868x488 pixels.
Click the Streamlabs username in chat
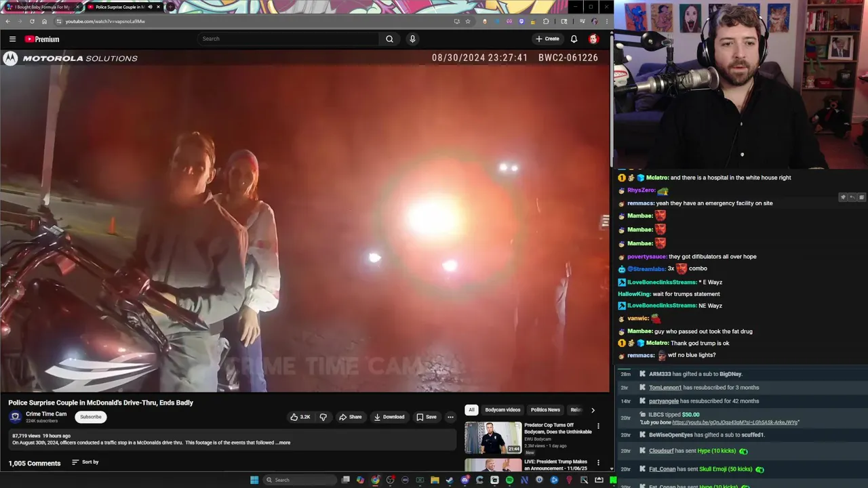(646, 269)
